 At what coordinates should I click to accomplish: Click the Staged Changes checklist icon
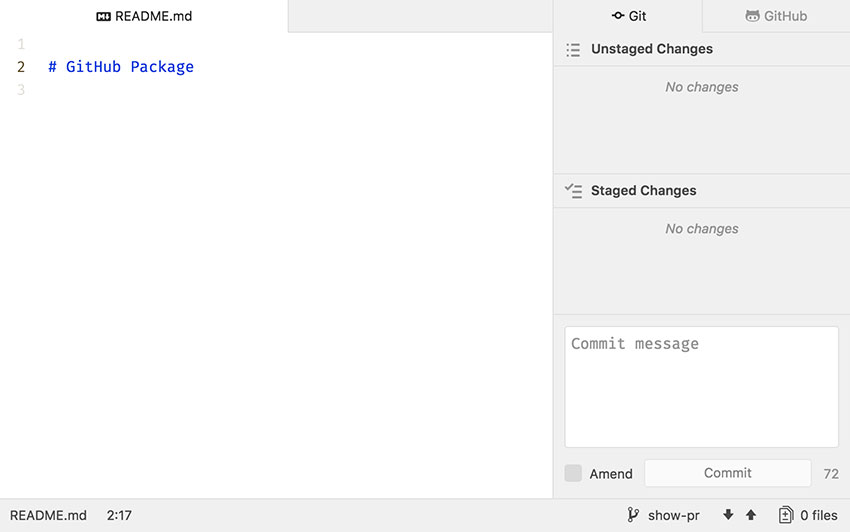pos(573,190)
